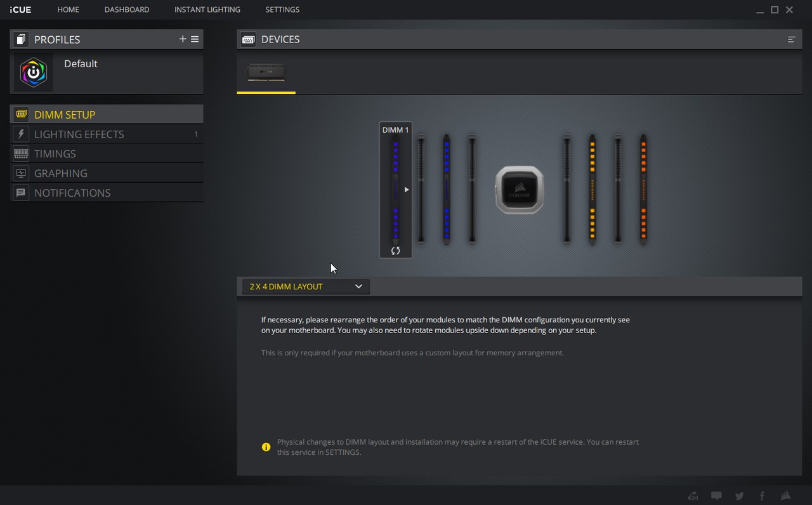
Task: Open the feedback chat bubble icon
Action: [x=716, y=496]
